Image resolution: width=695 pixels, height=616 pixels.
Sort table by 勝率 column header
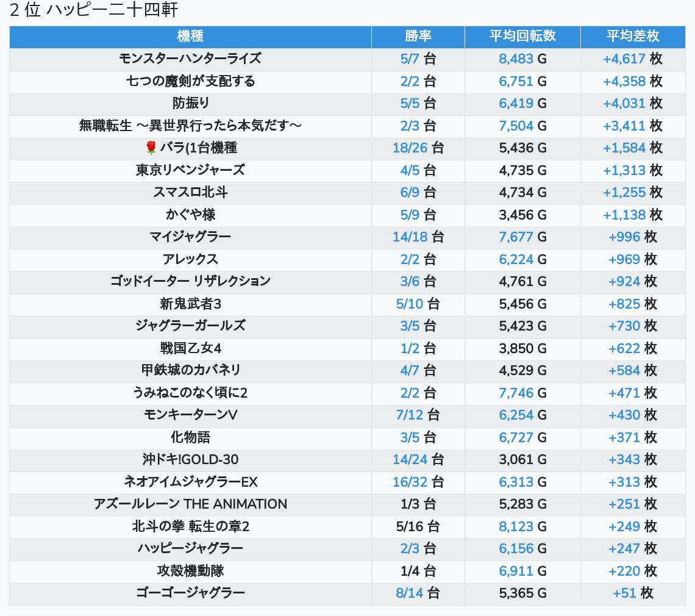418,37
